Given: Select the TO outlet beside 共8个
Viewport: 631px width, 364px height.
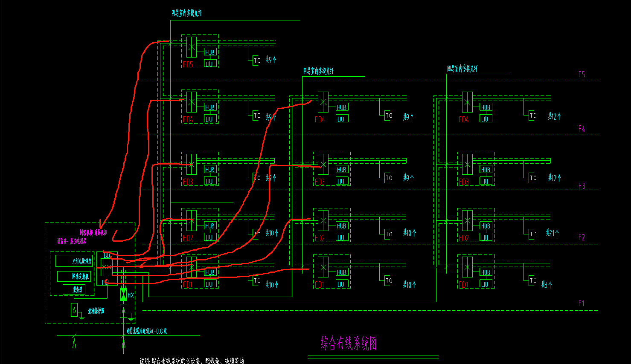Looking at the screenshot, I should [x=533, y=280].
